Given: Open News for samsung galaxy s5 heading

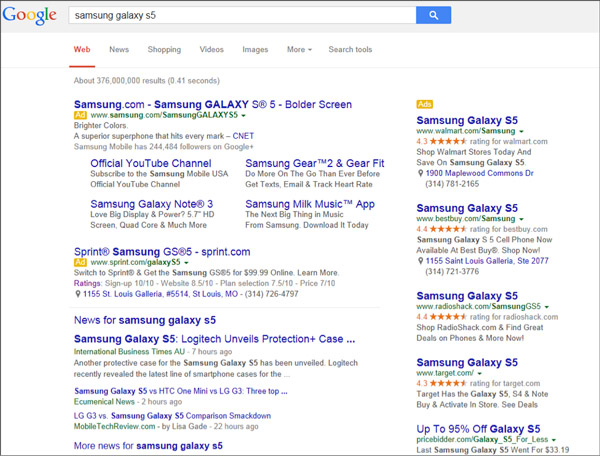Looking at the screenshot, I should pos(145,320).
